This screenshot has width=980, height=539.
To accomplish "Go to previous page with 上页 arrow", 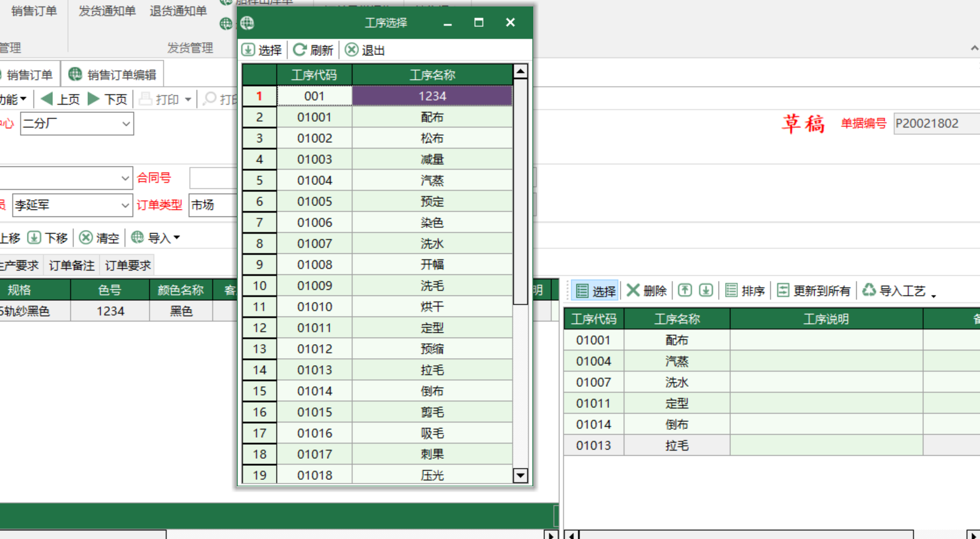I will (47, 99).
